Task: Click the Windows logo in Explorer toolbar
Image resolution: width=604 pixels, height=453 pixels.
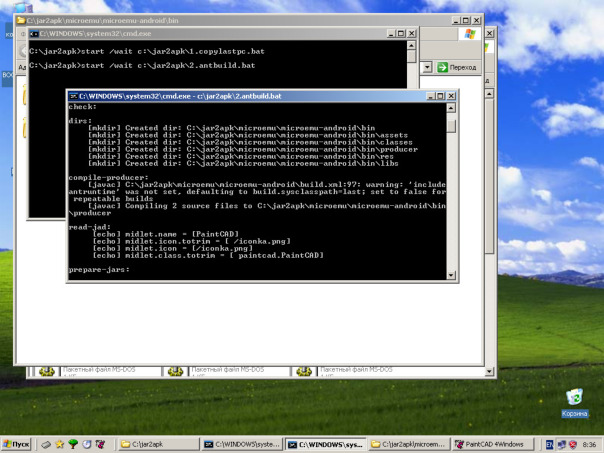Action: (x=469, y=33)
